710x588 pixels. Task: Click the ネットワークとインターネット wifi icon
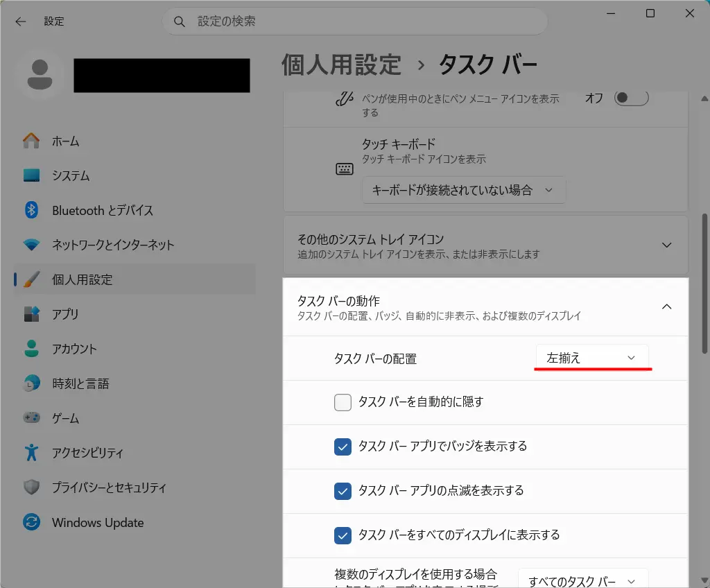point(31,245)
